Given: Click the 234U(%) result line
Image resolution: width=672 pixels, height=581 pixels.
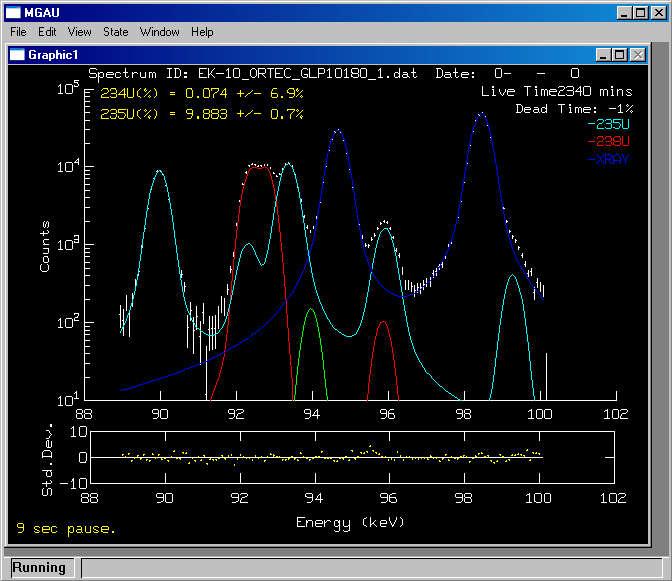Looking at the screenshot, I should 201,93.
